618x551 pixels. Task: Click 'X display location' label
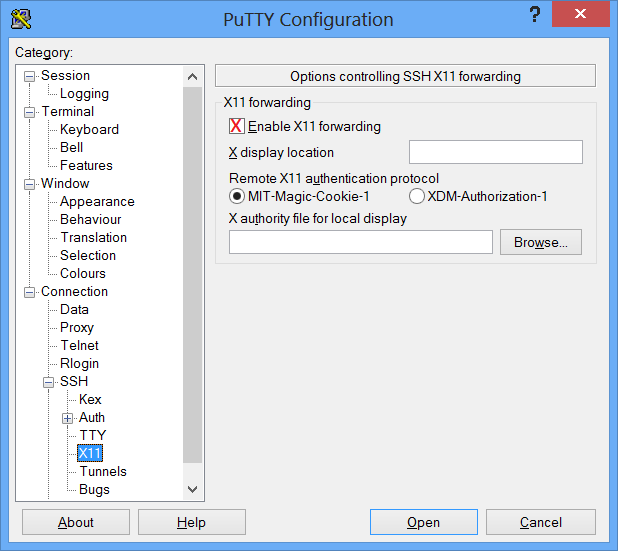point(281,153)
